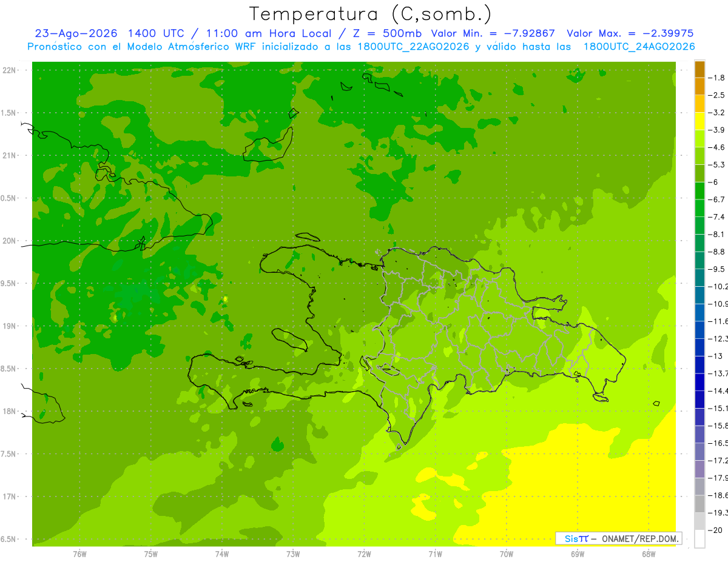
Task: Click the "17N" latitude label
Action: [9, 497]
